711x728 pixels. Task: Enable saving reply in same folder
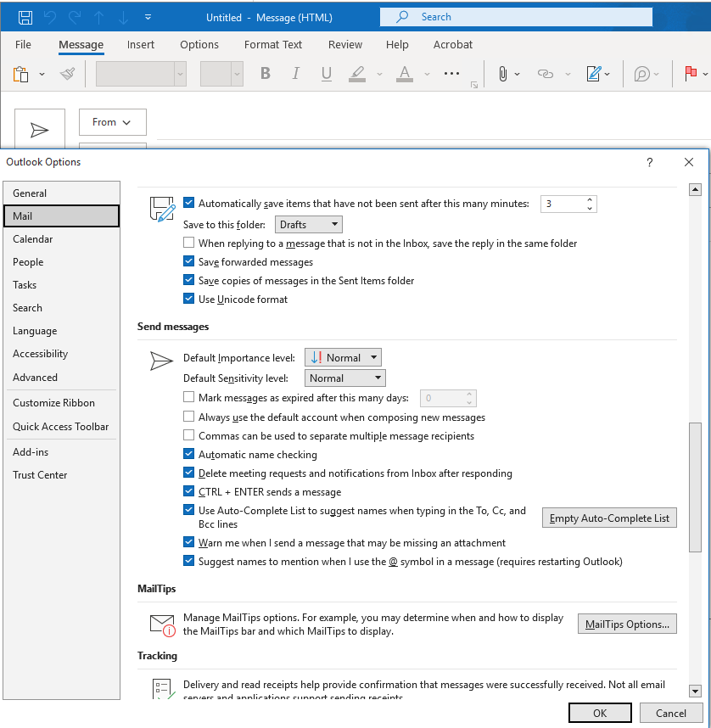click(x=188, y=243)
